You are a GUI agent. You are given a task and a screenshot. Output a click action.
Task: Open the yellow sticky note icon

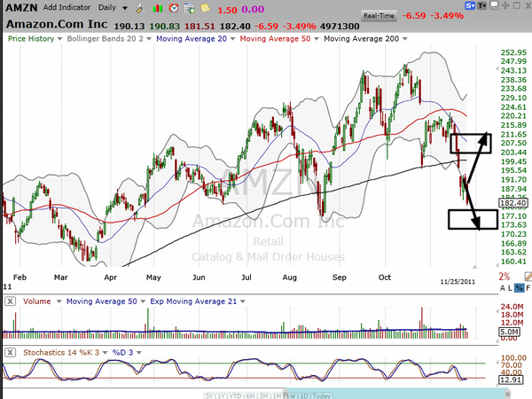pyautogui.click(x=206, y=8)
